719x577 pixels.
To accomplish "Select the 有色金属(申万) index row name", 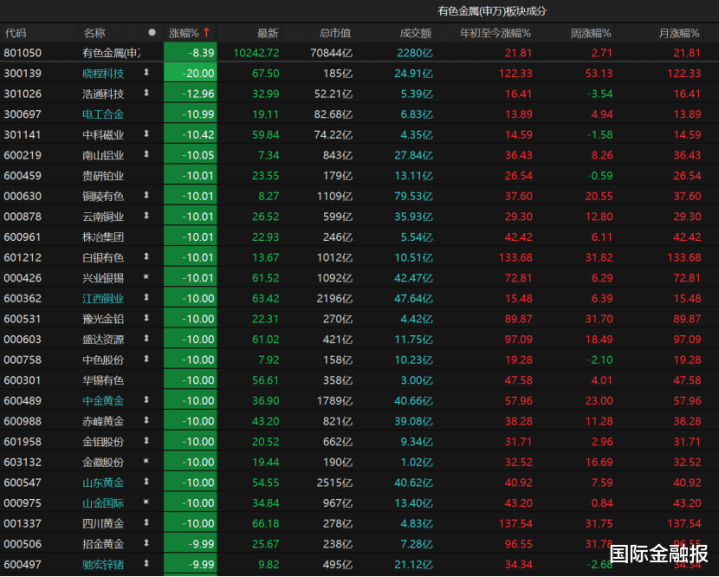I will (111, 53).
